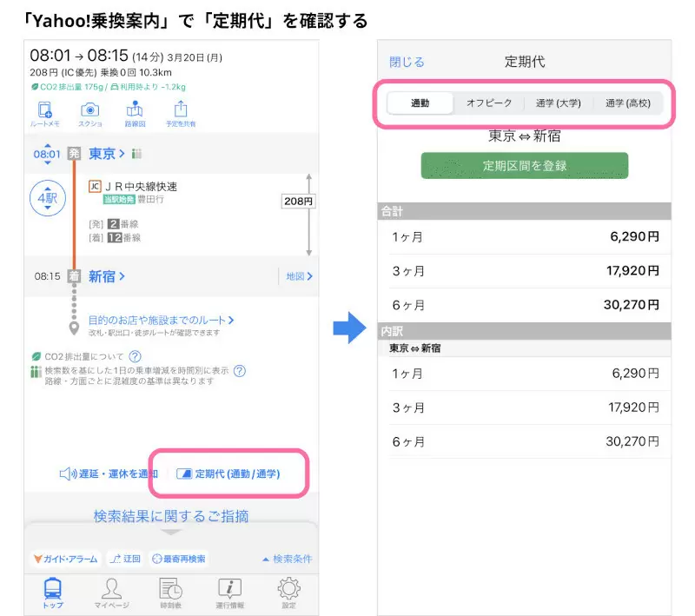Screen dimensions: 695x616
Task: Tap the 08:01 → 08:15 header time
Action: tap(79, 56)
